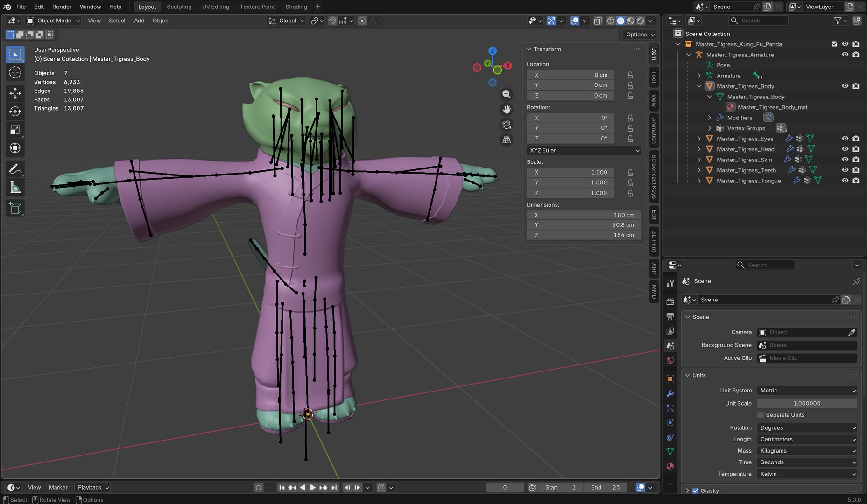
Task: Lock the Location X value
Action: click(x=630, y=75)
